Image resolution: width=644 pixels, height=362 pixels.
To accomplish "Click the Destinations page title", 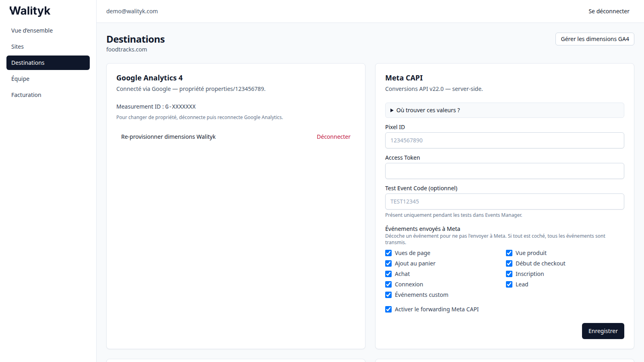I will coord(136,39).
